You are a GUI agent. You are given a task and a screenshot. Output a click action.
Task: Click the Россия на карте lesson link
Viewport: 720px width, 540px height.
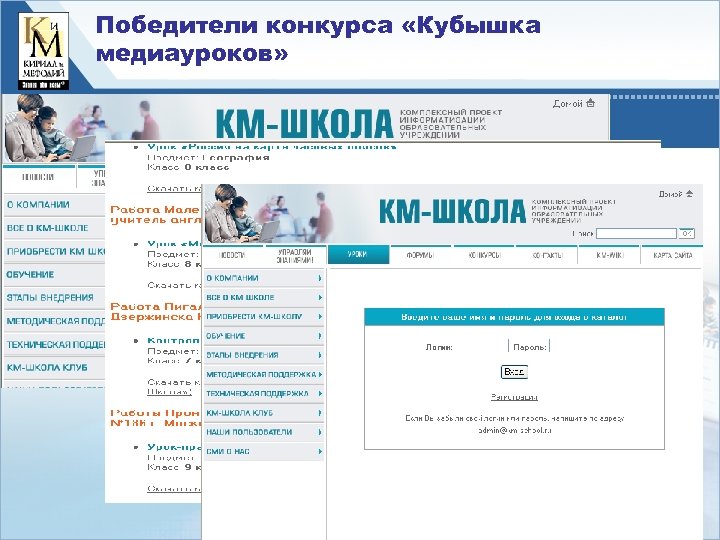(x=271, y=147)
